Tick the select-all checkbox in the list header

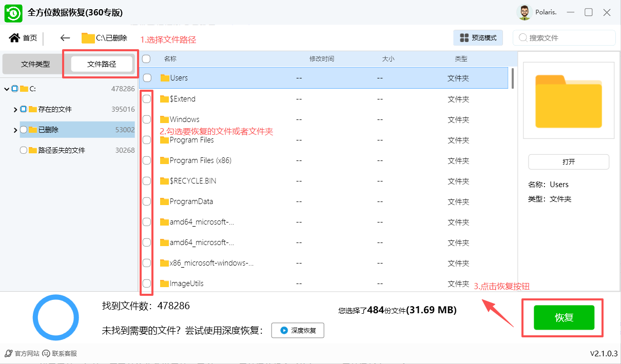pyautogui.click(x=146, y=58)
